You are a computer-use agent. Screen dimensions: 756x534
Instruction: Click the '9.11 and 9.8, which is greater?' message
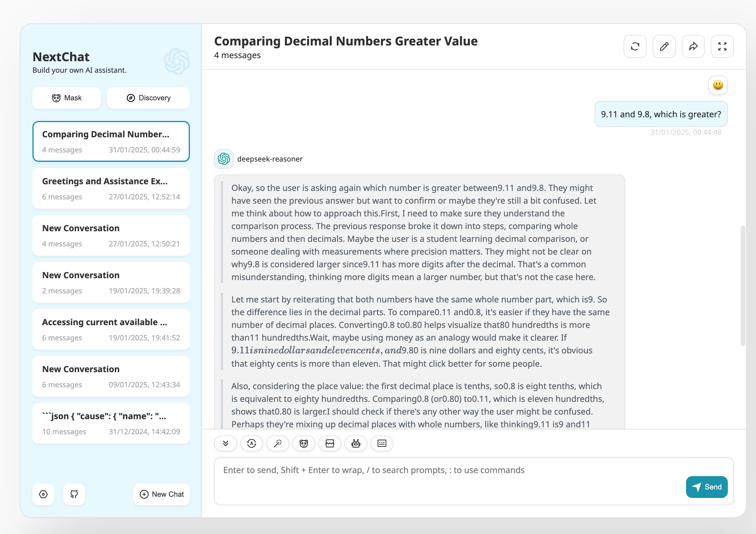661,114
